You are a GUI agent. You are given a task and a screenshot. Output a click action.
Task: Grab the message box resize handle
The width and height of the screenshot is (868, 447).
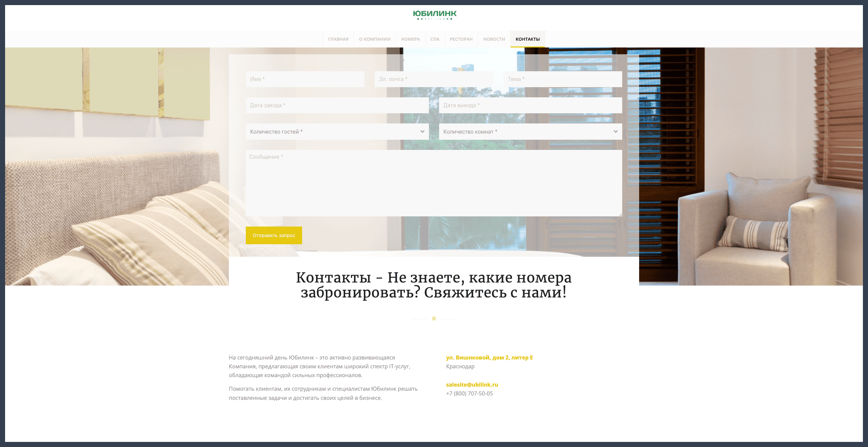click(620, 215)
